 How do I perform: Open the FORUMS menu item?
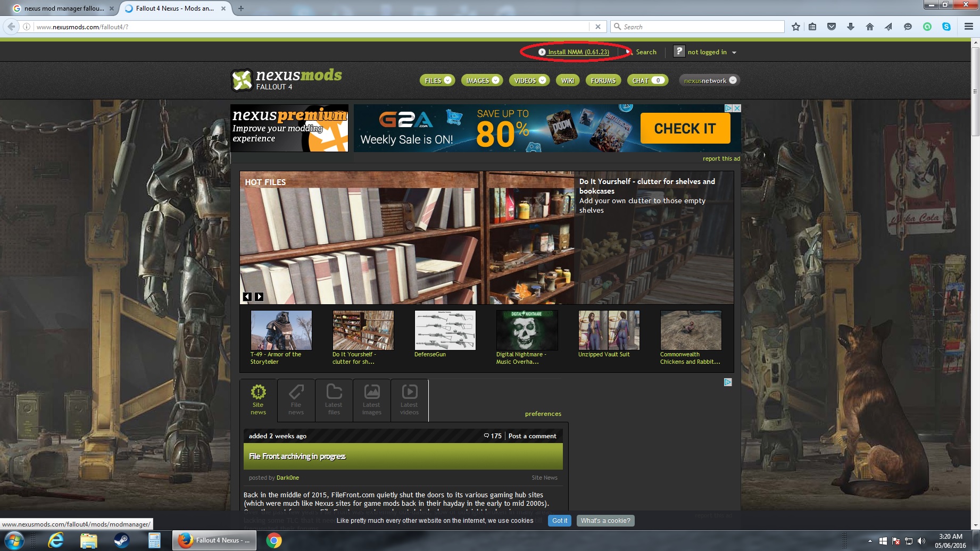point(603,80)
